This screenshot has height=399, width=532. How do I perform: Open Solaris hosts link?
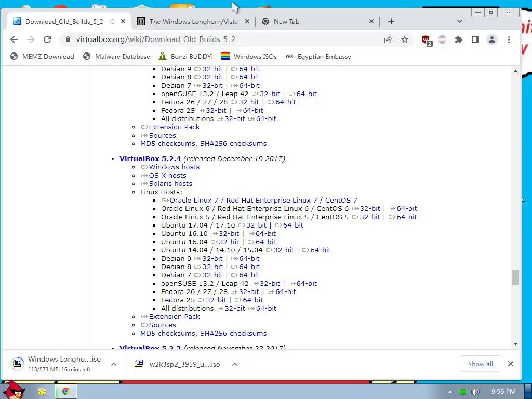tap(170, 183)
